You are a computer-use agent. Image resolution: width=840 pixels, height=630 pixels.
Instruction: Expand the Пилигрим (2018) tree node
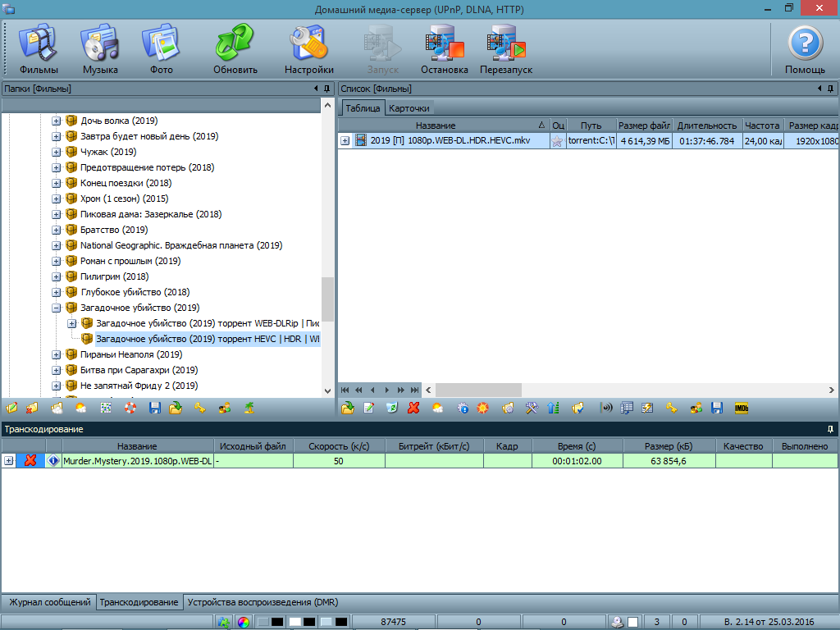(57, 276)
